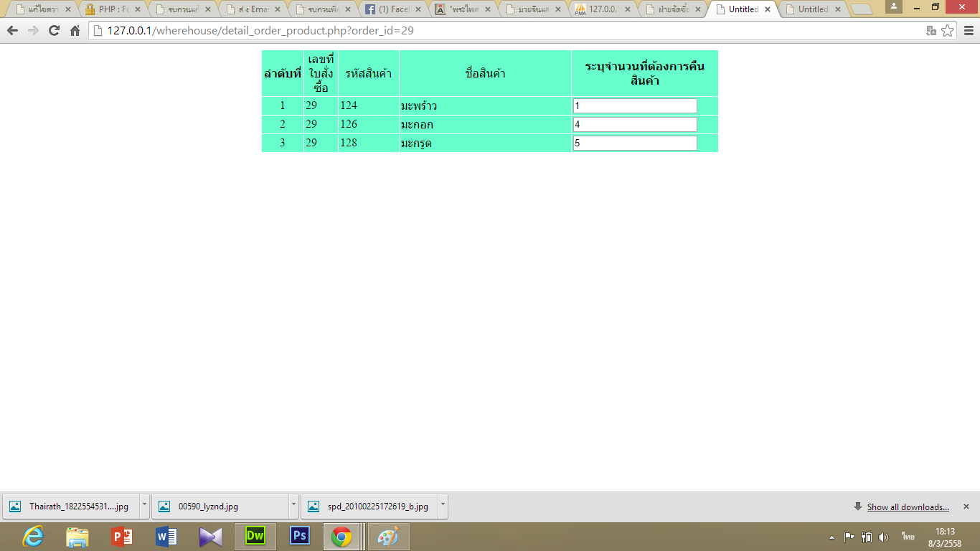This screenshot has height=551, width=980.
Task: Expand options for Thairath download item
Action: [143, 506]
